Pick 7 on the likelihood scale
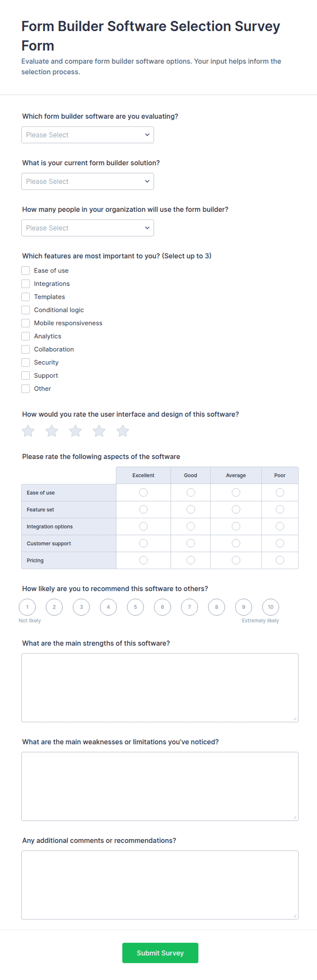Screen dimensions: 317x980 [189, 607]
